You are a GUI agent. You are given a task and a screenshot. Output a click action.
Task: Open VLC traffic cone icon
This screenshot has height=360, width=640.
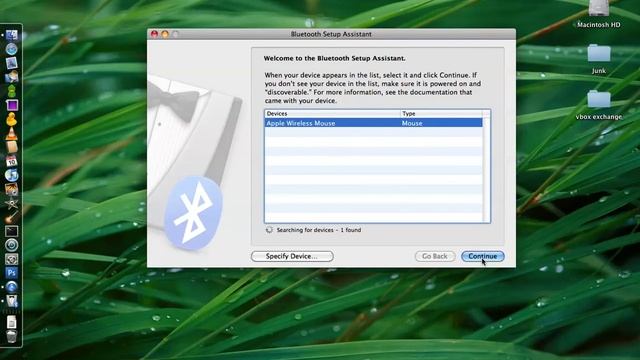[x=11, y=133]
